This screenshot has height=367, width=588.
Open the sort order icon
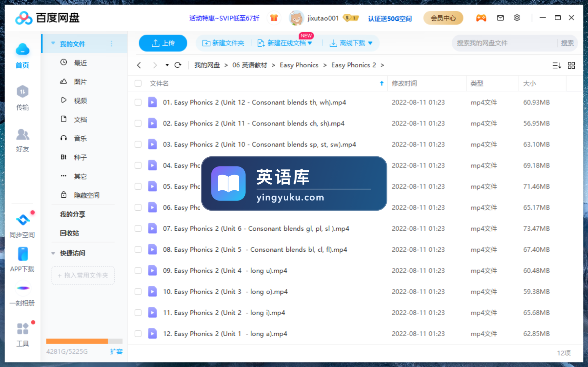(x=557, y=66)
